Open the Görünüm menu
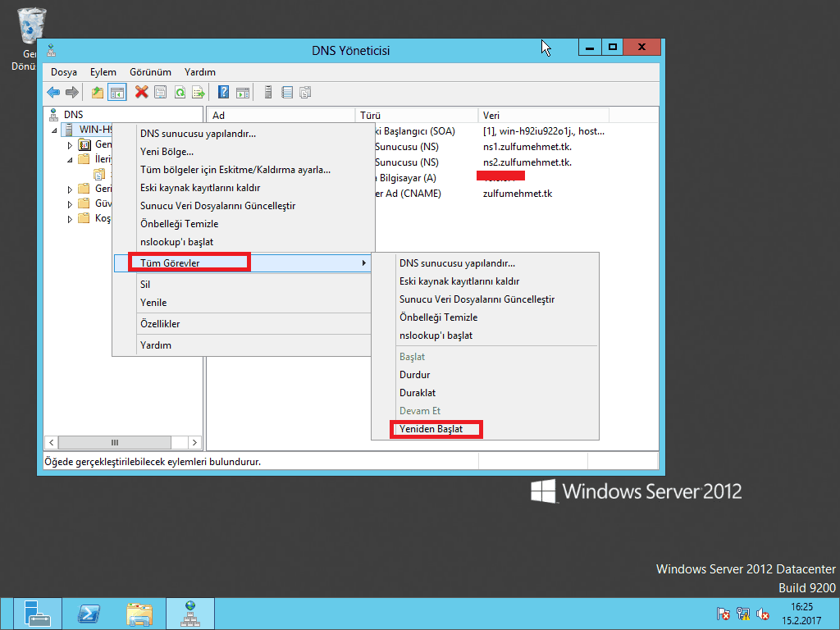The height and width of the screenshot is (630, 840). click(150, 72)
